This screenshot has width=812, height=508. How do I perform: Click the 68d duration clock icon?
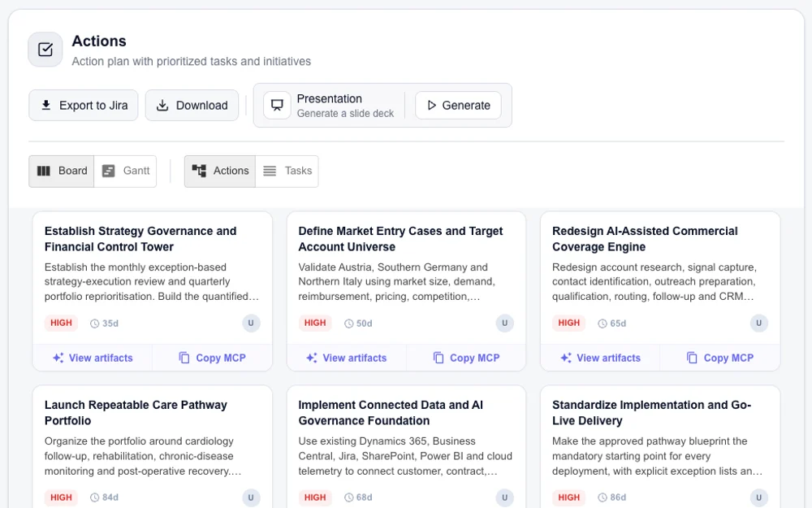click(x=349, y=497)
